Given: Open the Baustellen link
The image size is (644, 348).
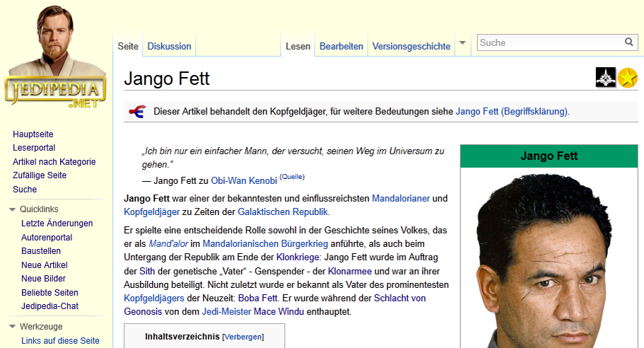Looking at the screenshot, I should (41, 251).
